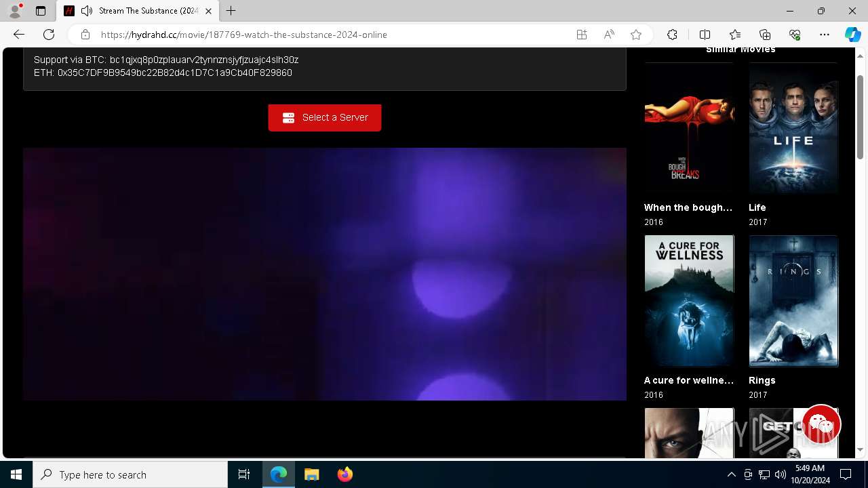Open the favorites list
The image size is (868, 488).
[x=735, y=35]
